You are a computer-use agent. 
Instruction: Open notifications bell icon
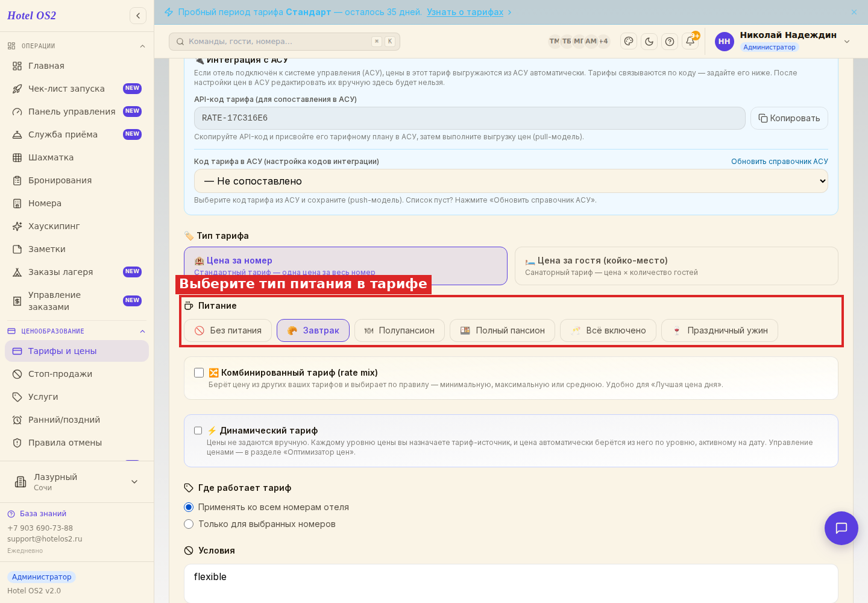(x=690, y=41)
